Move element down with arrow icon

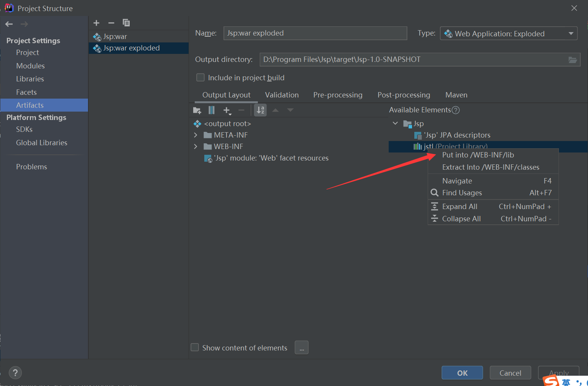point(290,110)
